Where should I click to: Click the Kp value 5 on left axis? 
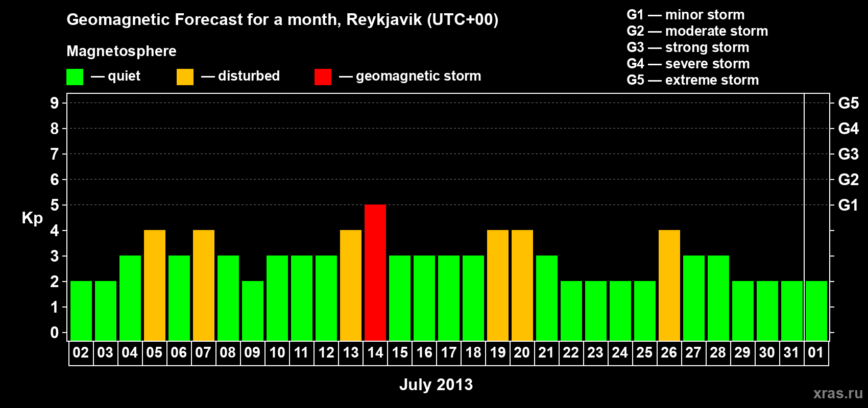point(55,205)
